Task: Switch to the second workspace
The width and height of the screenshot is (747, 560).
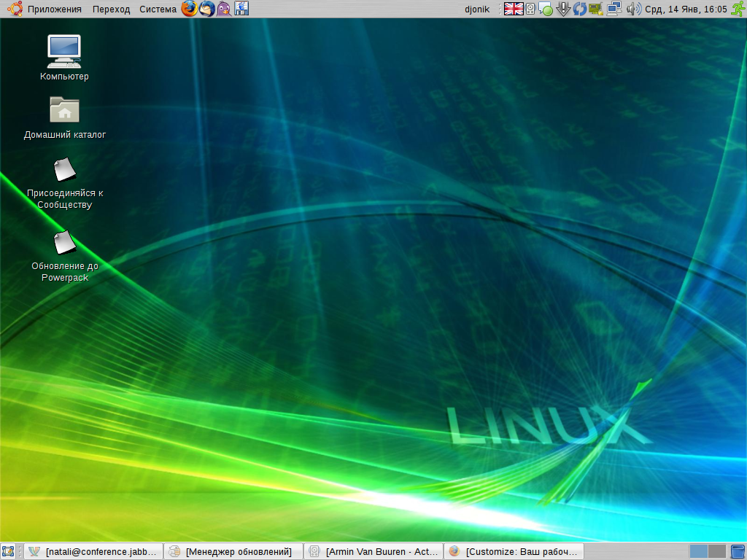Action: [x=717, y=551]
